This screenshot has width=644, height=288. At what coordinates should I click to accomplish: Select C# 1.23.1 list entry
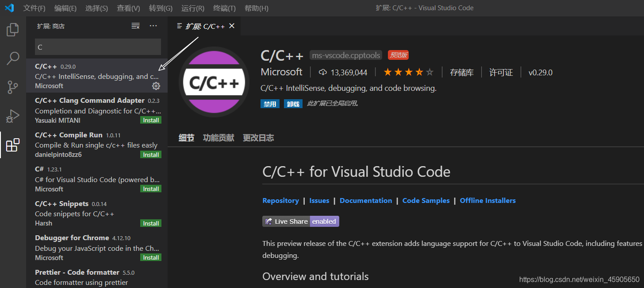[97, 179]
